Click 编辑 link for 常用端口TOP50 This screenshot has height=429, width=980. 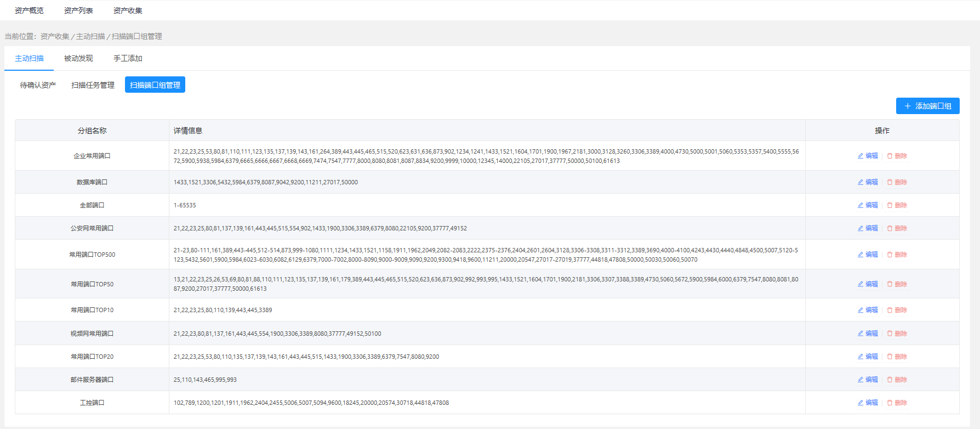(x=871, y=284)
